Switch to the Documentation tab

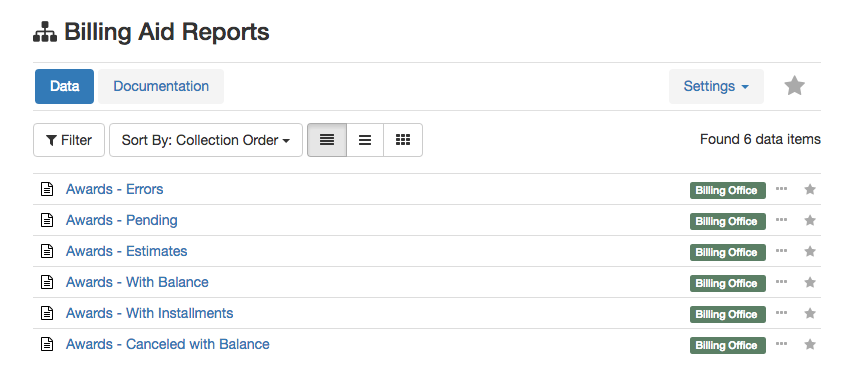pos(161,86)
